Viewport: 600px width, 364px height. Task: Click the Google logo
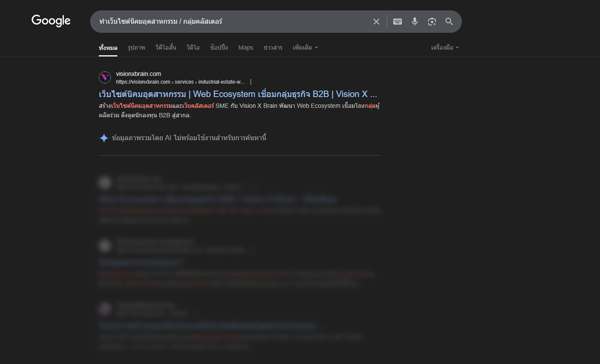pyautogui.click(x=51, y=21)
